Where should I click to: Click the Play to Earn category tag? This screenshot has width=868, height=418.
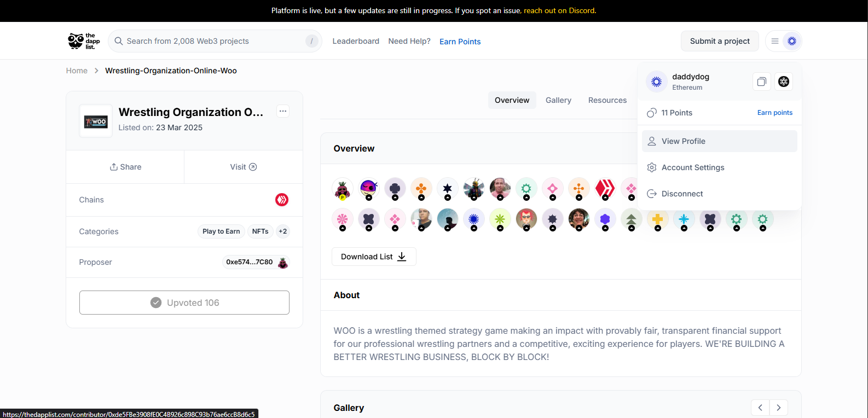tap(221, 231)
